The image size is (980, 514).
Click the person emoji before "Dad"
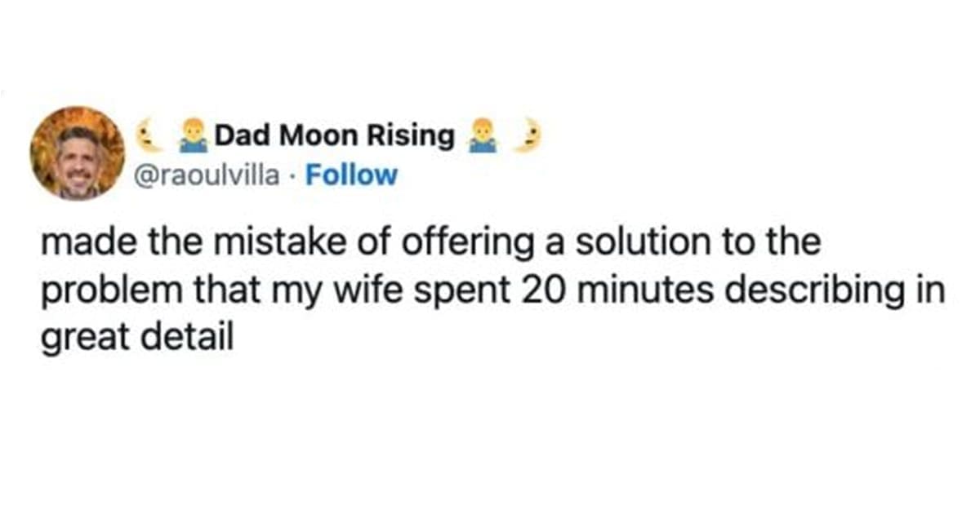pyautogui.click(x=190, y=137)
